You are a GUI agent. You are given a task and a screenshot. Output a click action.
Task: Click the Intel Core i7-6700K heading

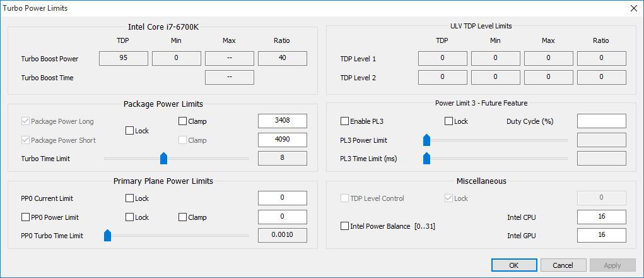[163, 27]
